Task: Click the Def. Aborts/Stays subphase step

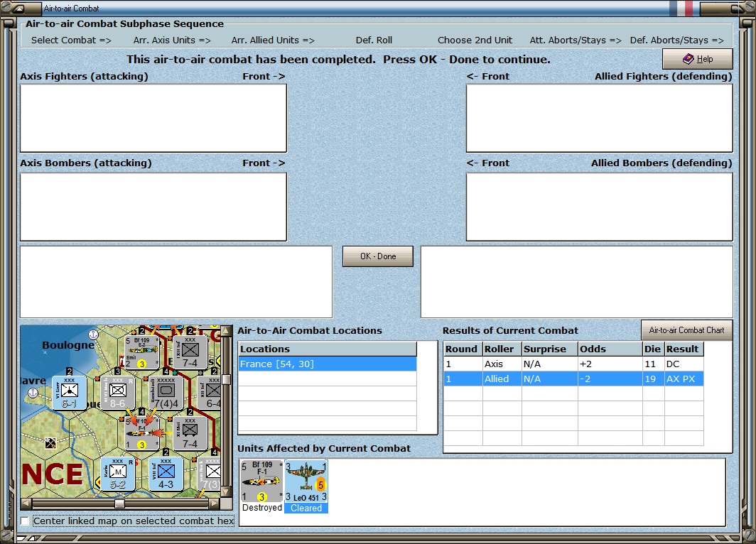Action: click(x=677, y=40)
